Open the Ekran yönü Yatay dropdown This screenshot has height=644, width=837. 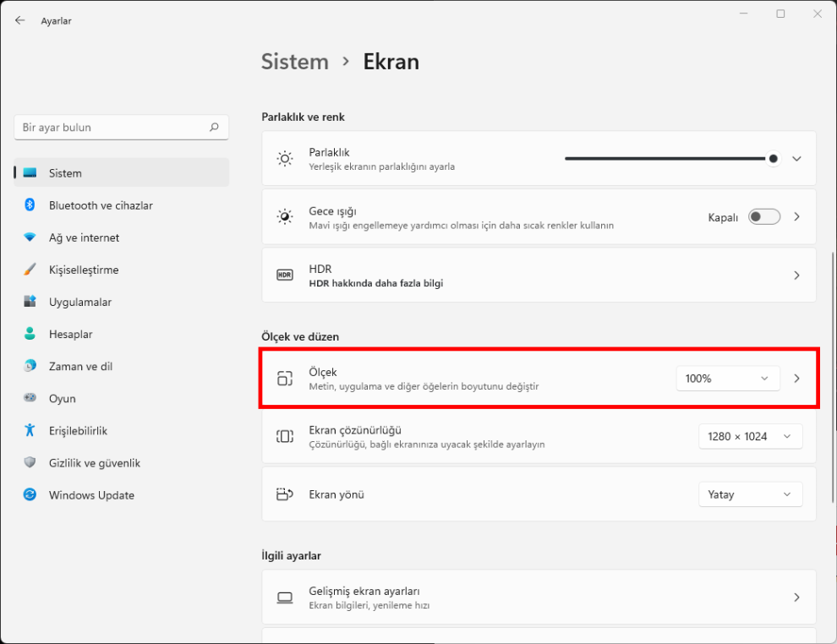[749, 494]
